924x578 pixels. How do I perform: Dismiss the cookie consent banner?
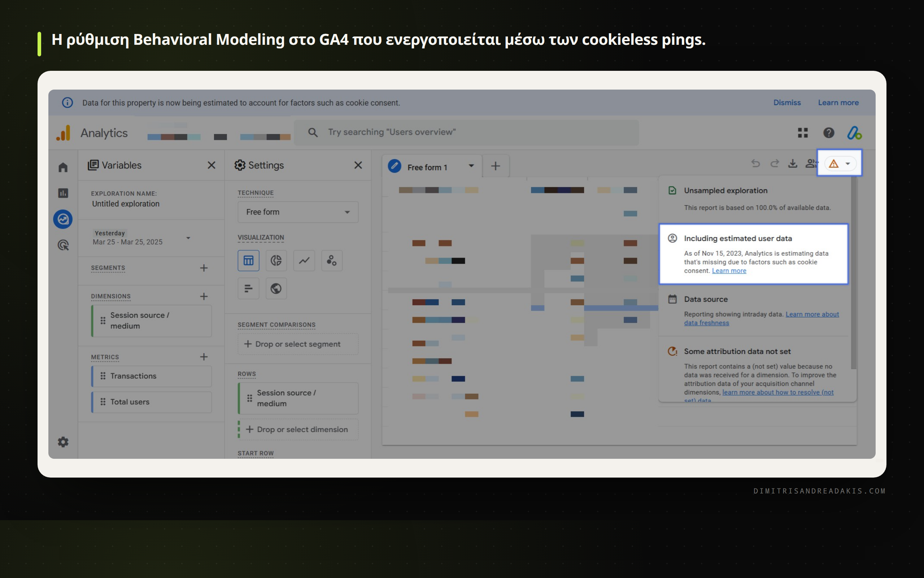pos(787,103)
